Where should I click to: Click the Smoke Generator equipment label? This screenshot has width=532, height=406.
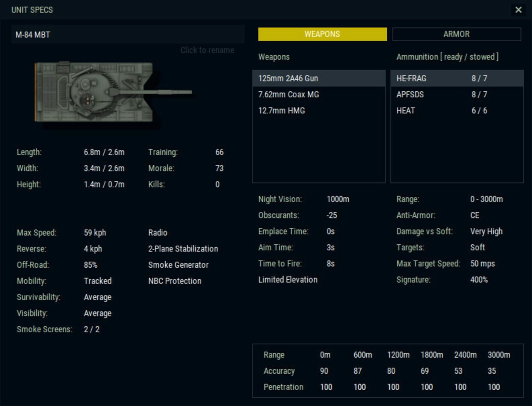[178, 265]
